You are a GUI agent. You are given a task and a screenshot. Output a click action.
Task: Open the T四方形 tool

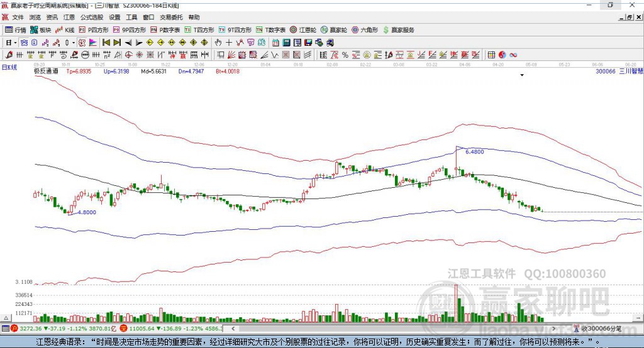pyautogui.click(x=199, y=30)
